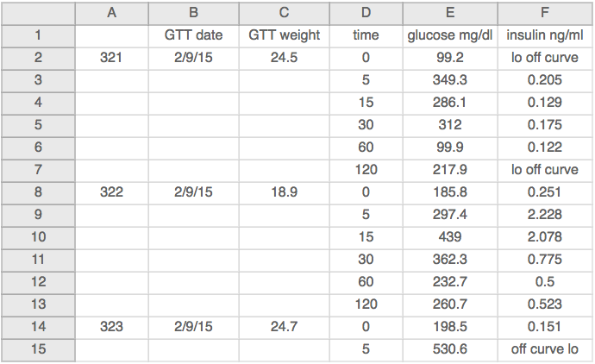This screenshot has height=364, width=595.
Task: Click the 'GTT date' header cell
Action: pyautogui.click(x=193, y=35)
